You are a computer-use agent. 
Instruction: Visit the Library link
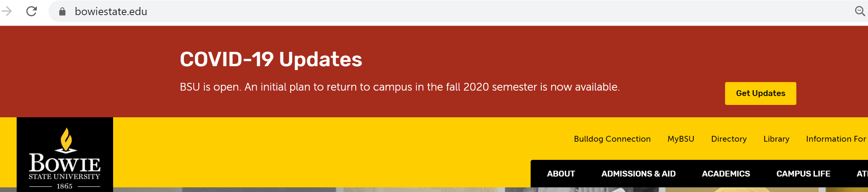776,139
